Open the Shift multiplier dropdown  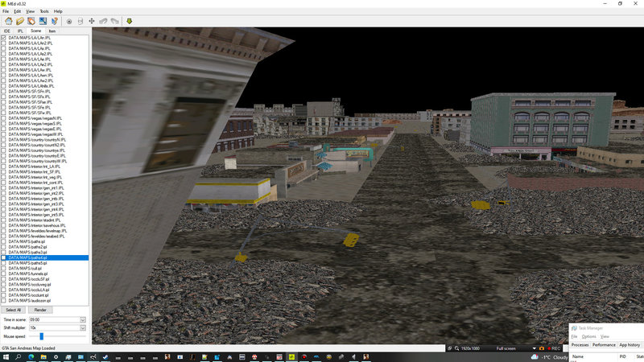[x=83, y=328]
